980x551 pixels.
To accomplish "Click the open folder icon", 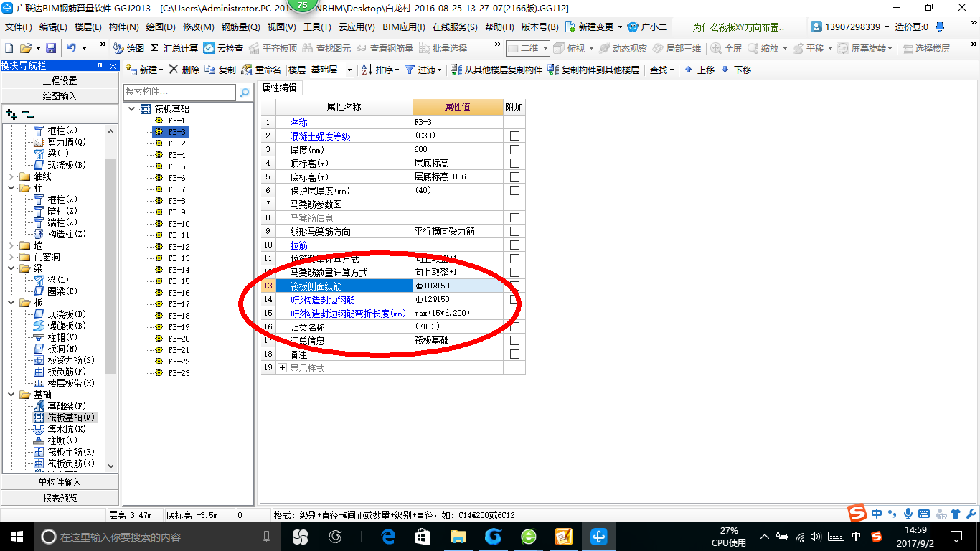I will point(25,48).
